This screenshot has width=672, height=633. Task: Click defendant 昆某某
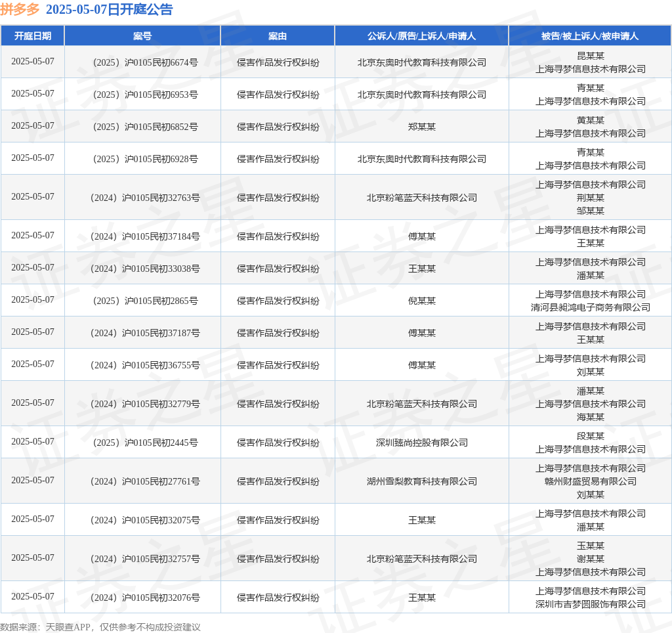coord(590,56)
